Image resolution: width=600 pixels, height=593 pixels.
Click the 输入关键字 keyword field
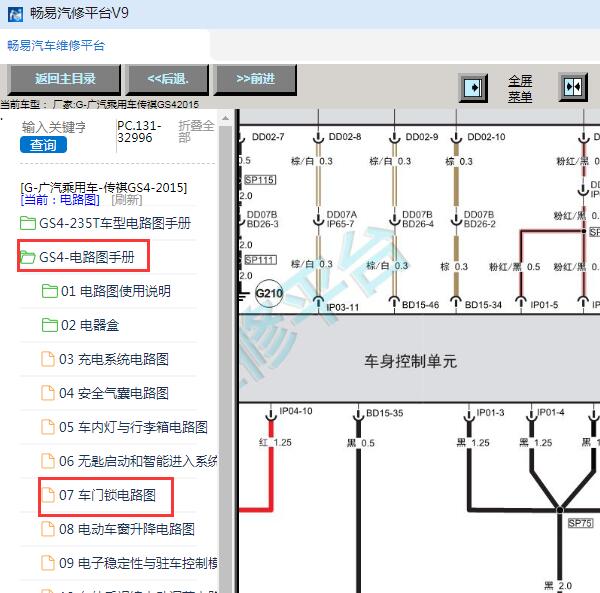(54, 127)
